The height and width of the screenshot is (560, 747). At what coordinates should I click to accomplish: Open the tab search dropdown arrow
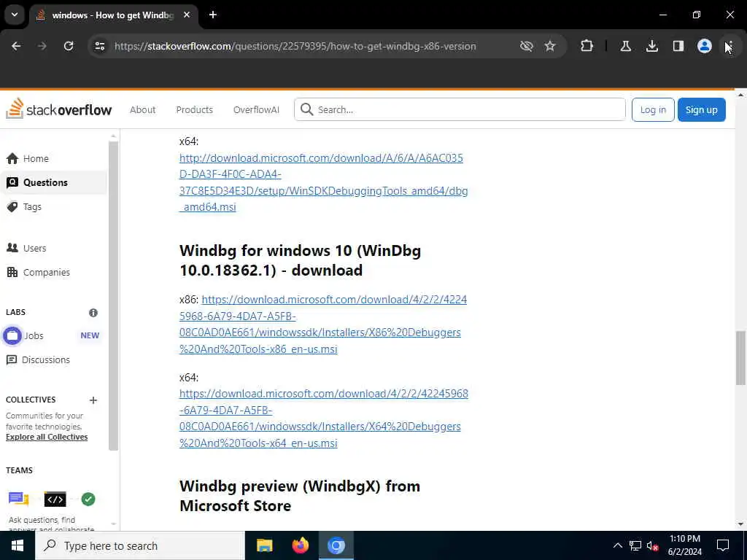(x=15, y=15)
